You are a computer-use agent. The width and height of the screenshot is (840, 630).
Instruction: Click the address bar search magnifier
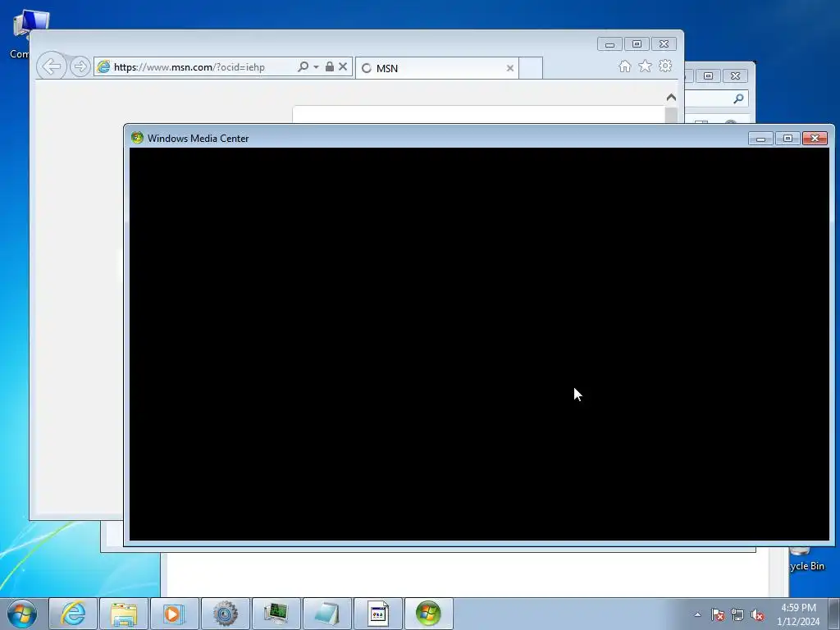304,66
